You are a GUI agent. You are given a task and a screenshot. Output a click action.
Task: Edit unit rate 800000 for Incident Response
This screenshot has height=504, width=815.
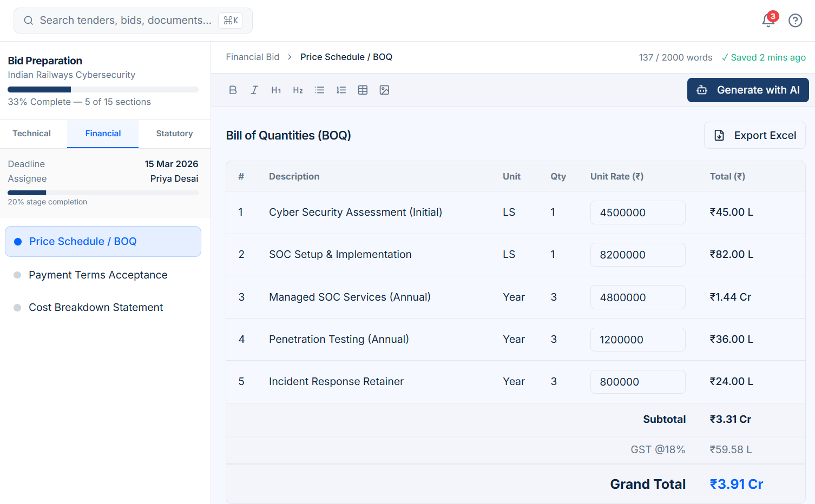(x=637, y=382)
